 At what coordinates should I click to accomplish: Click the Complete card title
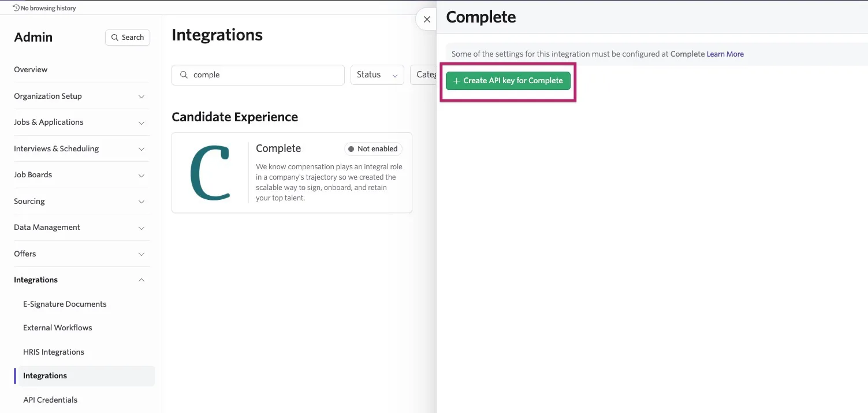pos(278,148)
